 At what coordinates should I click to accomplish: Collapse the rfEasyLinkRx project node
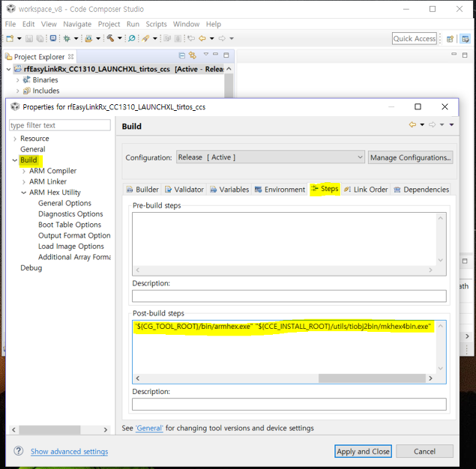[x=9, y=69]
